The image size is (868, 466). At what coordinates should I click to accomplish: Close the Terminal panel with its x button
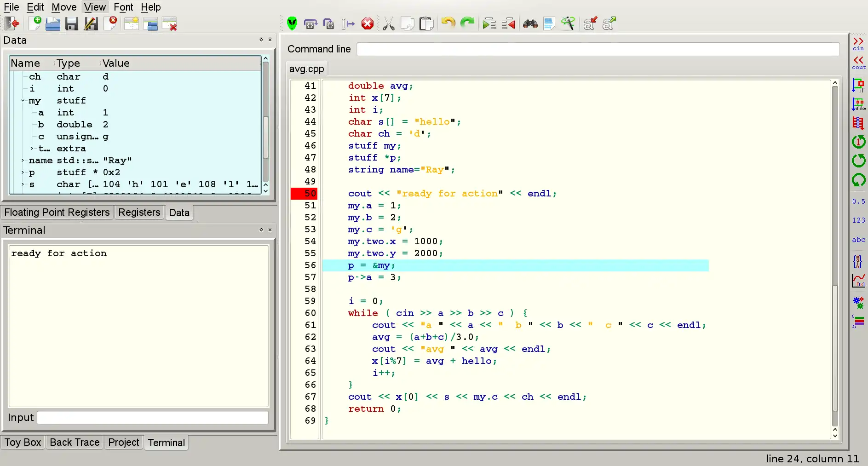click(270, 230)
